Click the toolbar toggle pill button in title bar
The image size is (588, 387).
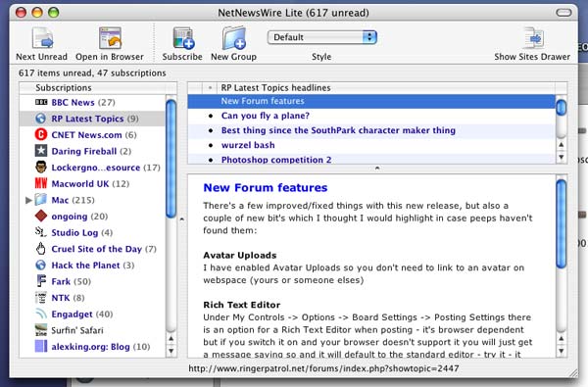click(x=563, y=13)
